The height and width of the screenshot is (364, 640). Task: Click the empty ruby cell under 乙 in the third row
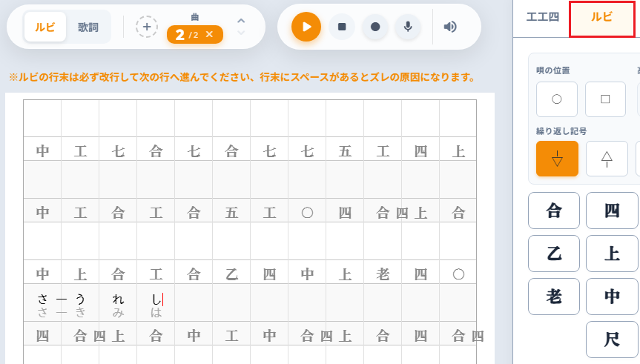coord(231,302)
